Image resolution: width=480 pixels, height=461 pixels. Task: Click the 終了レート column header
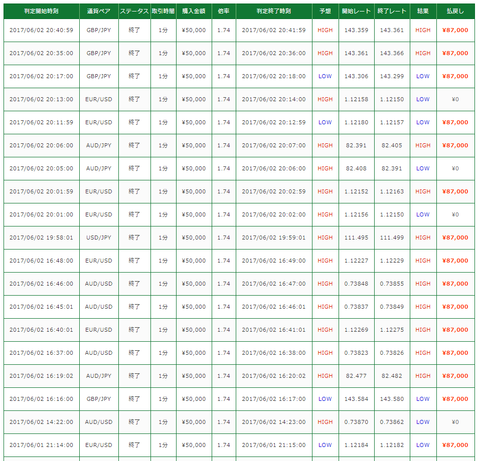[x=392, y=11]
